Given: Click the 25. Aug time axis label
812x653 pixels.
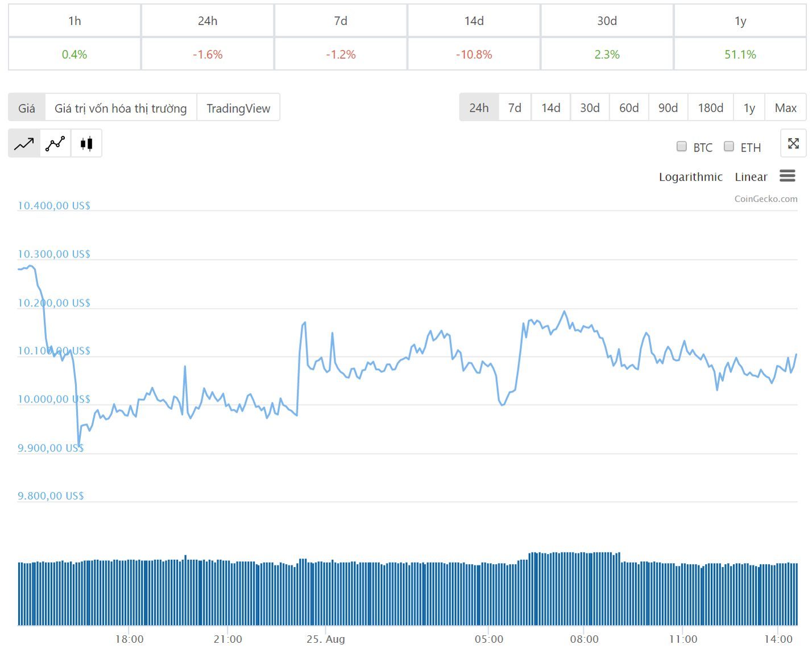Looking at the screenshot, I should coord(325,639).
